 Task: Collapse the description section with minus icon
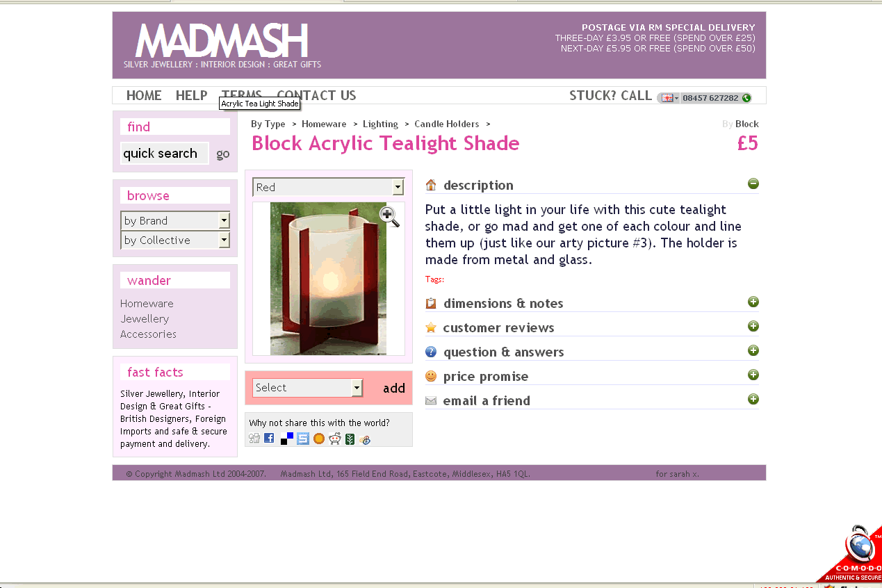[x=753, y=183]
